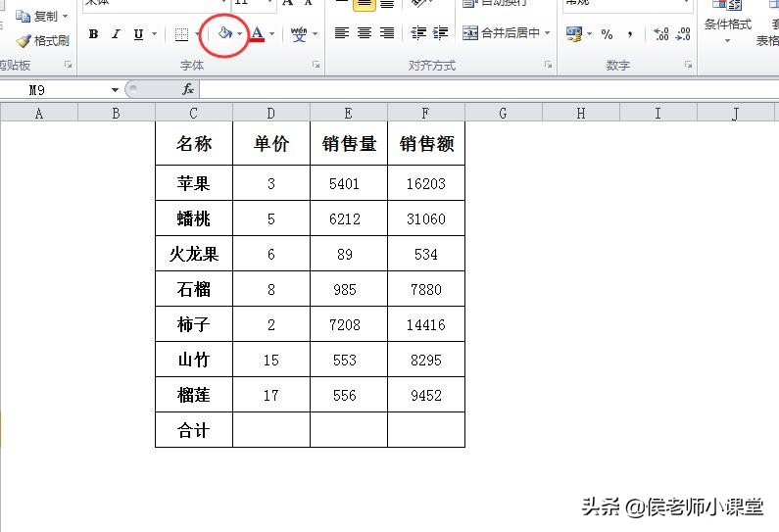Click the phonetic guide wén icon
The width and height of the screenshot is (779, 532).
pyautogui.click(x=299, y=33)
